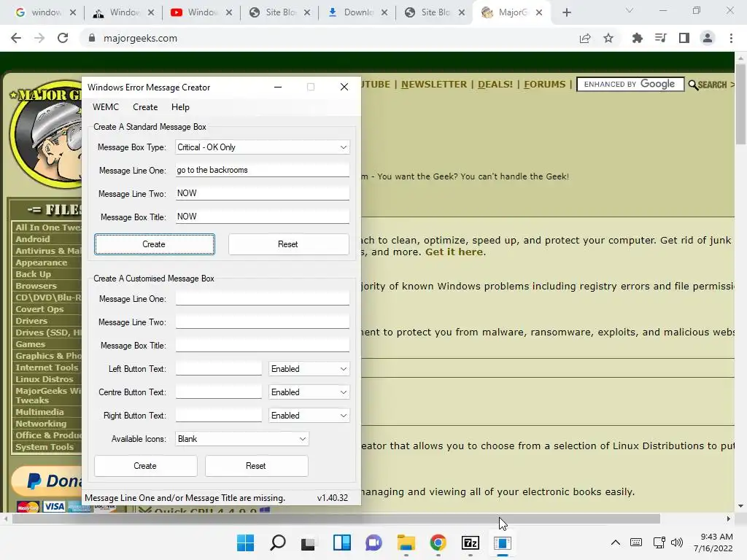Click the Google enhanced search box

pos(630,85)
